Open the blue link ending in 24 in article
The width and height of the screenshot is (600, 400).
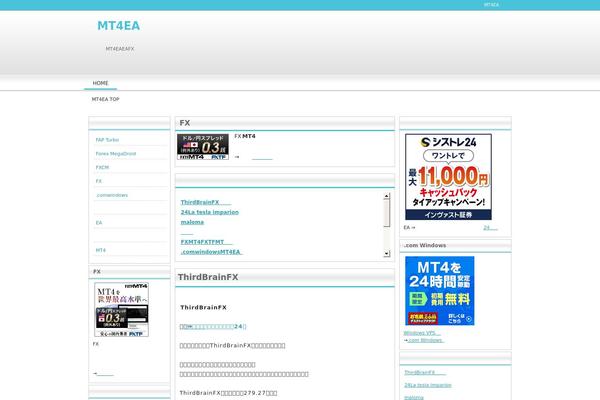pos(213,327)
